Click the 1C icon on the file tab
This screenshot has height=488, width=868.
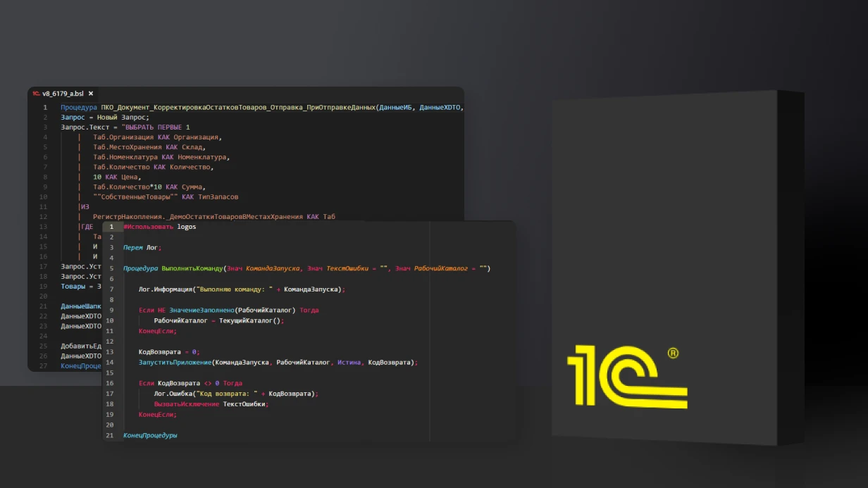(x=35, y=92)
